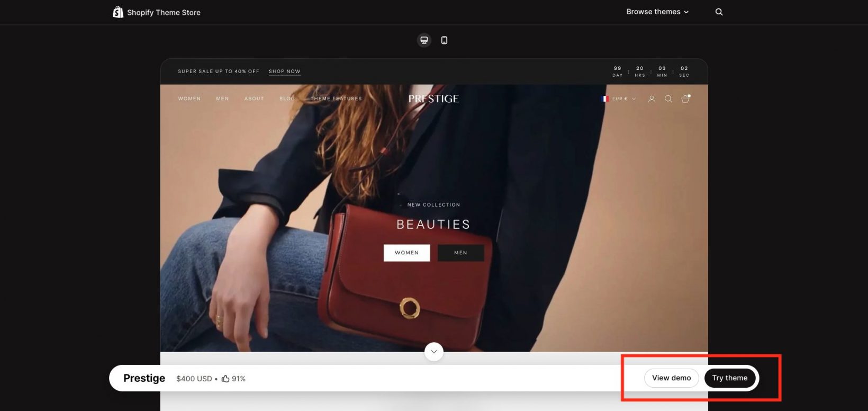
Task: Click SUPER SALE UP TO 40% OFF text
Action: point(219,72)
